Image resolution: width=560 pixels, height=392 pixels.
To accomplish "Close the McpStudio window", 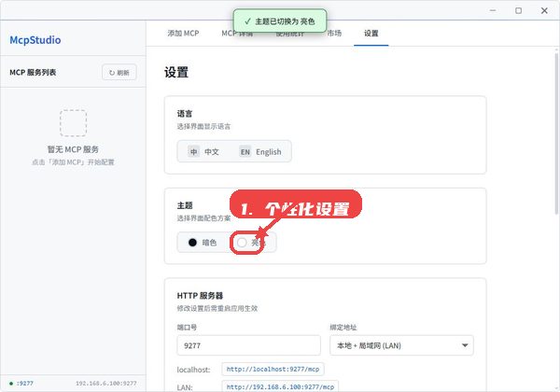I will tap(544, 10).
